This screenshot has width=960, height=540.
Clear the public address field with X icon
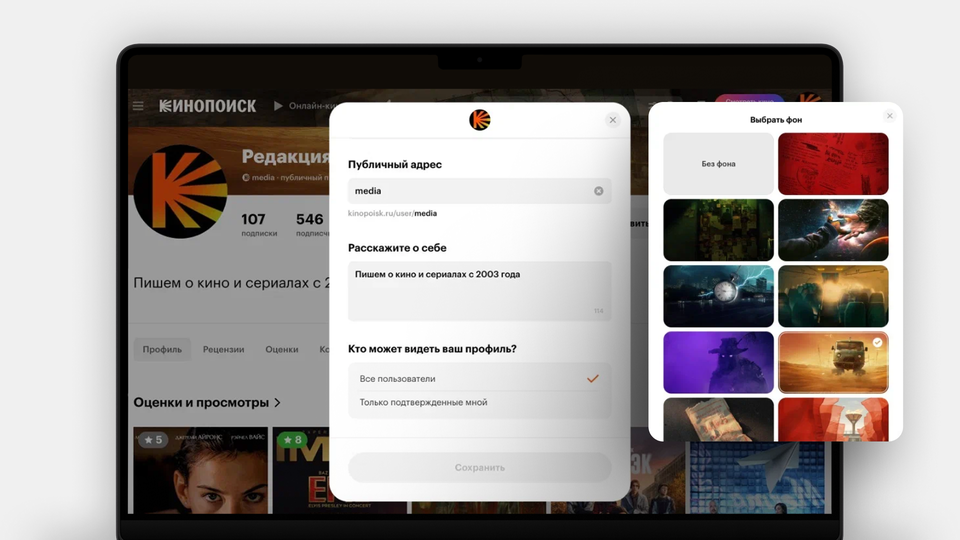[x=598, y=191]
